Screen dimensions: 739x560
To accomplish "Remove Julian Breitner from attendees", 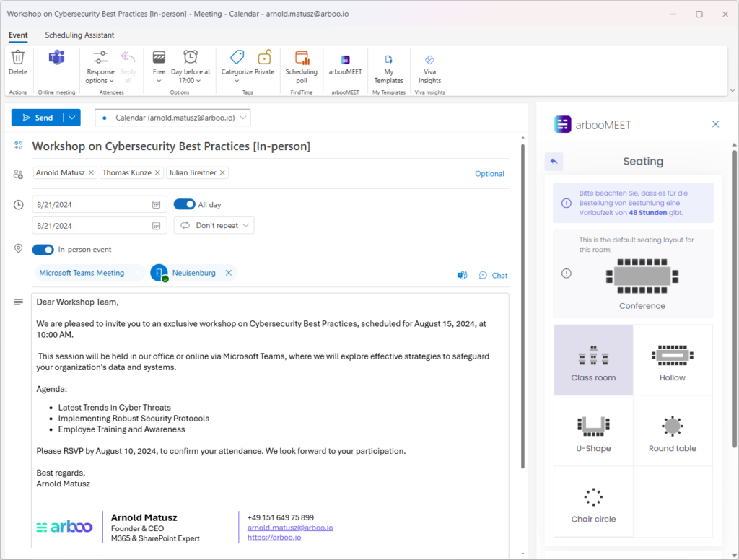I will click(222, 172).
